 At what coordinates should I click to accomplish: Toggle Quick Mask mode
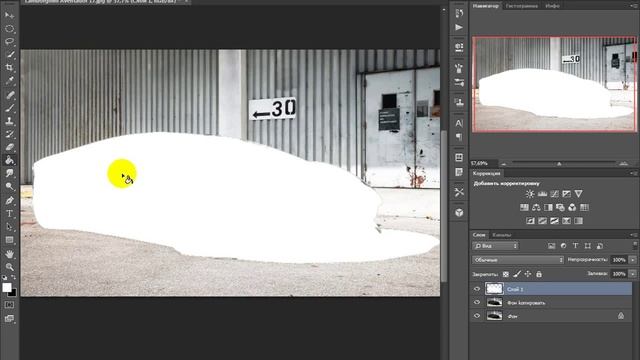point(9,305)
